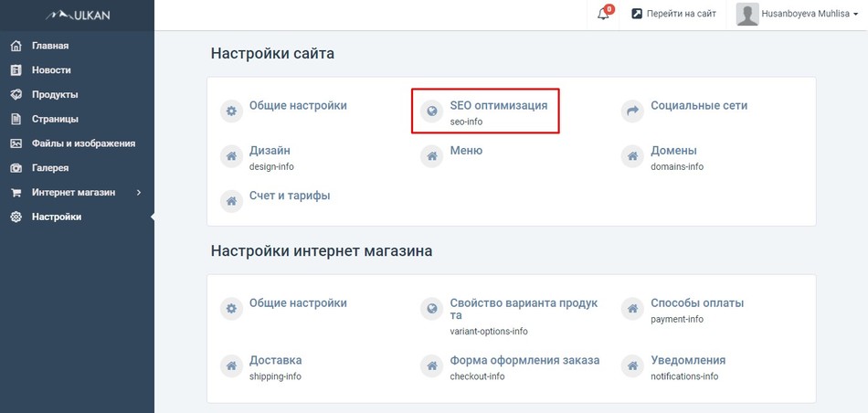
Task: Click the notification bell icon
Action: 603,15
